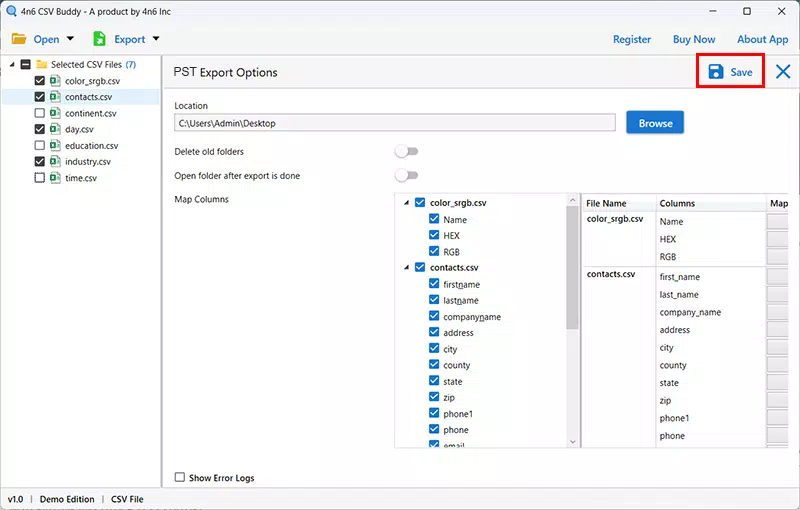Uncheck the RGB column checkbox
Screen dimensions: 800x510
tap(434, 251)
